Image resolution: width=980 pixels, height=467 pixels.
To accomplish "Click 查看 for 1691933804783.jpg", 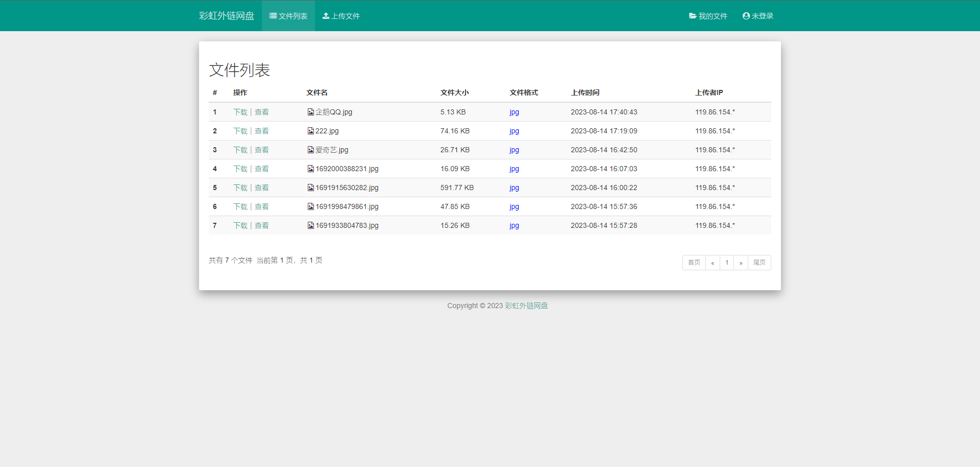I will [262, 225].
